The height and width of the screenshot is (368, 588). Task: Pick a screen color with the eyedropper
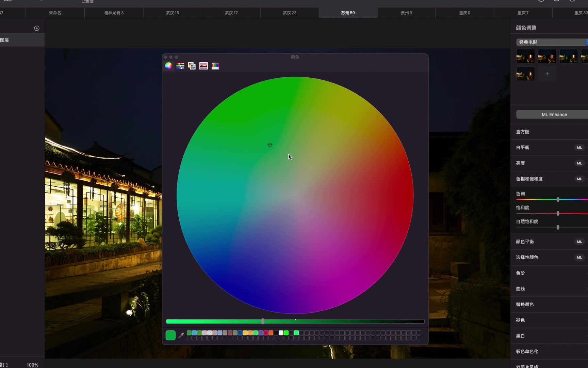tap(181, 335)
